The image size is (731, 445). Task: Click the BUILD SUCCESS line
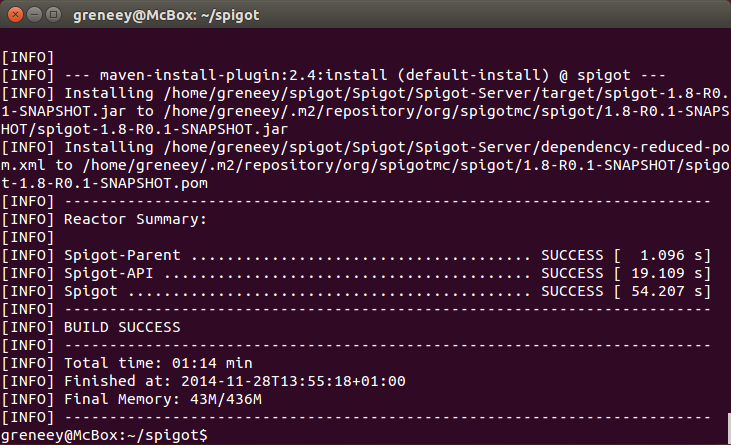[91, 327]
